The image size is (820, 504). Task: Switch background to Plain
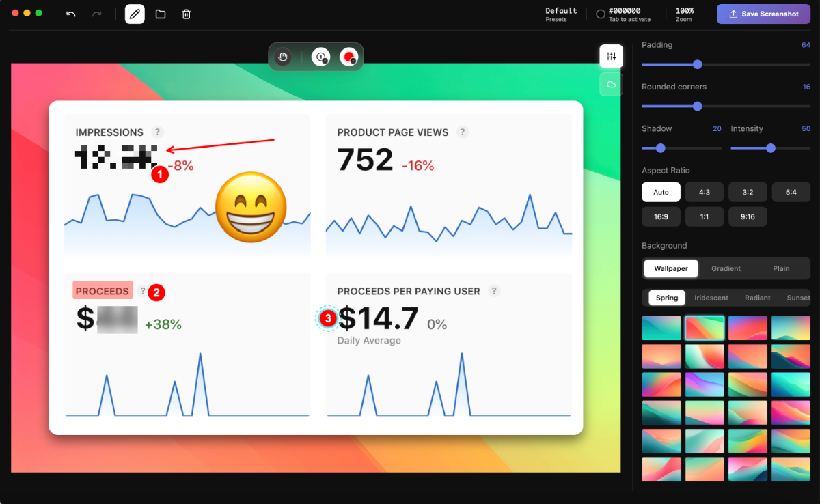[x=781, y=268]
